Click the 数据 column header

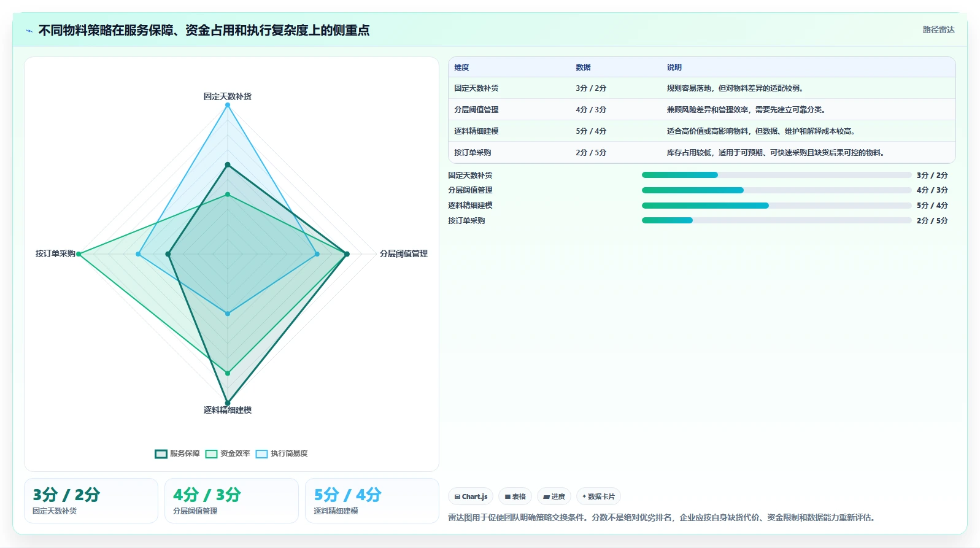(583, 68)
